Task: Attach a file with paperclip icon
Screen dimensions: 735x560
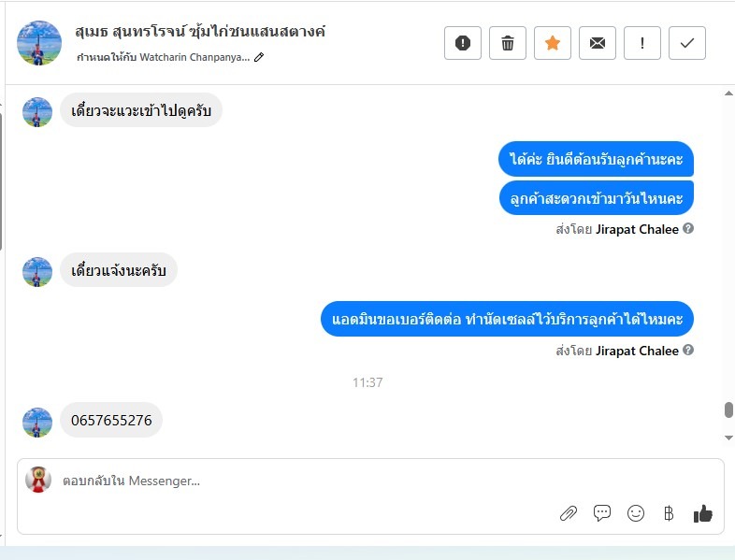Action: pyautogui.click(x=569, y=513)
